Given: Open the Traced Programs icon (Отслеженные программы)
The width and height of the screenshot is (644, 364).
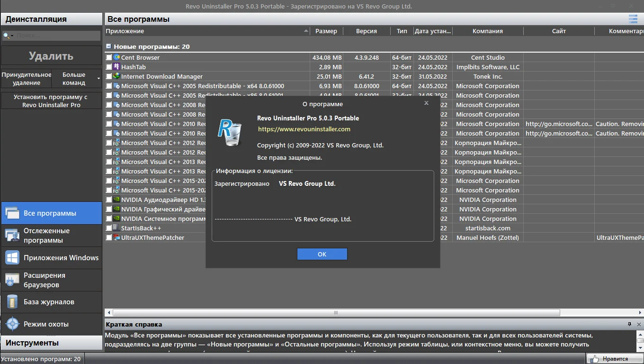Looking at the screenshot, I should (12, 236).
